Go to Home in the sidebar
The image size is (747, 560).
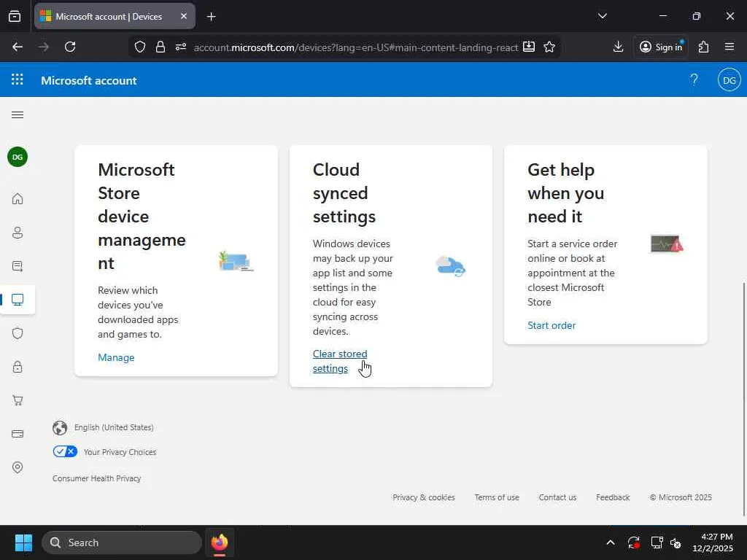[18, 198]
